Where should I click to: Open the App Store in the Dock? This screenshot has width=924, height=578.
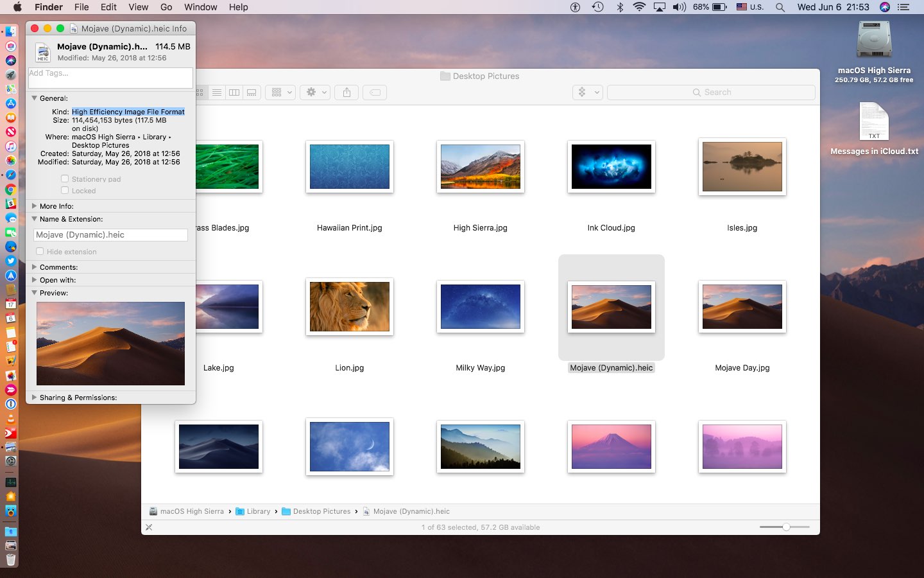(x=11, y=103)
